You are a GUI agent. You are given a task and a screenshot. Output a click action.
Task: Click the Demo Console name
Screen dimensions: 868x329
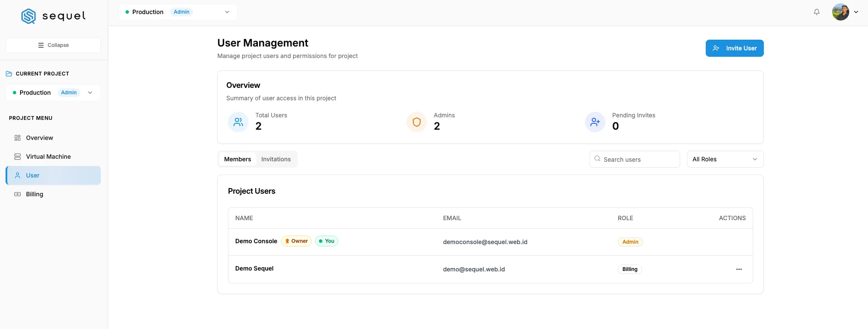[256, 241]
